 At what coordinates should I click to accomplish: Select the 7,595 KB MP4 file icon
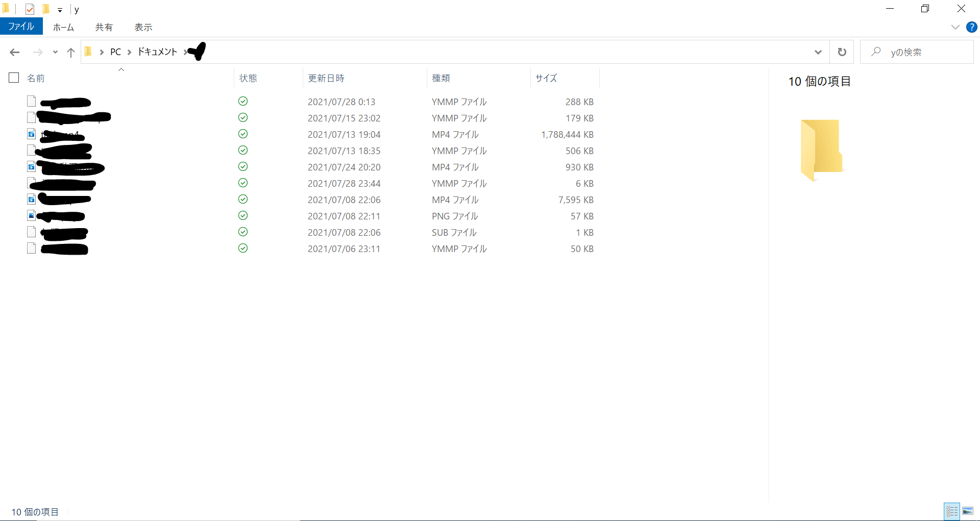coord(31,199)
